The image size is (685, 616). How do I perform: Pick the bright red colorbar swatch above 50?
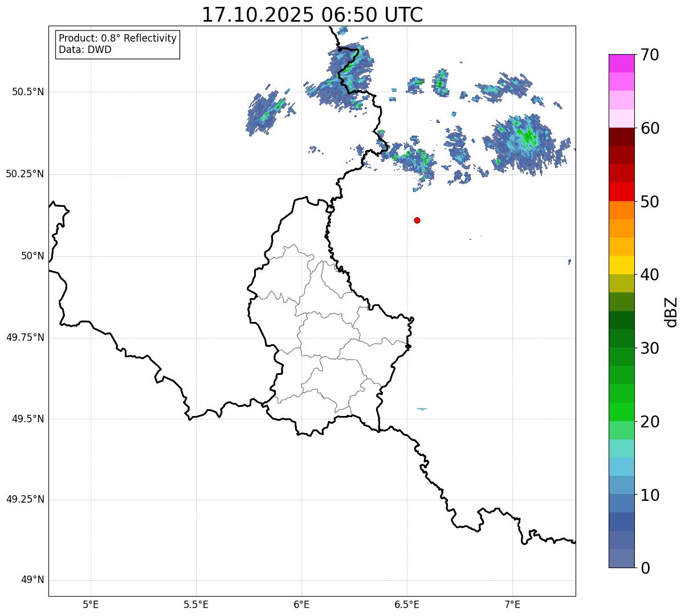[622, 192]
